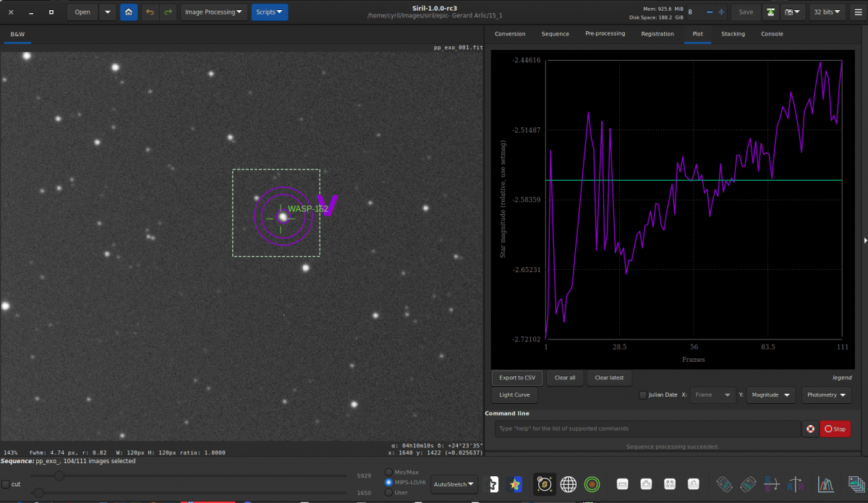Select the Min/Max stretch radio button
This screenshot has height=503, width=868.
coord(388,471)
